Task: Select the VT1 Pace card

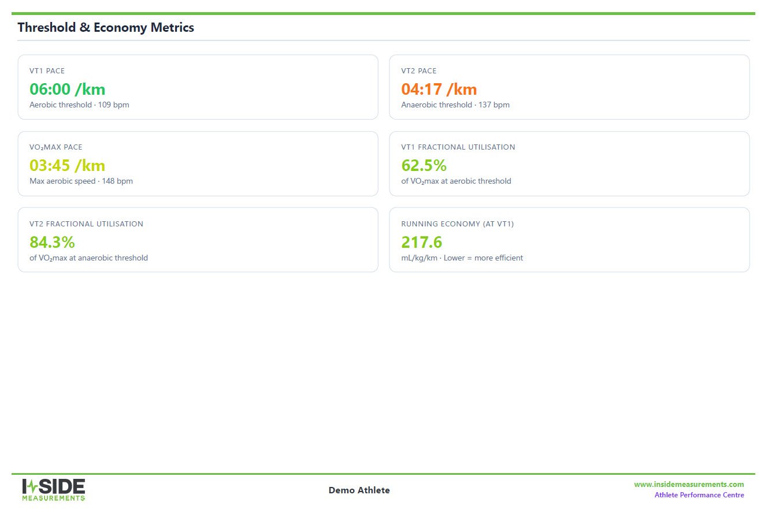Action: click(198, 87)
